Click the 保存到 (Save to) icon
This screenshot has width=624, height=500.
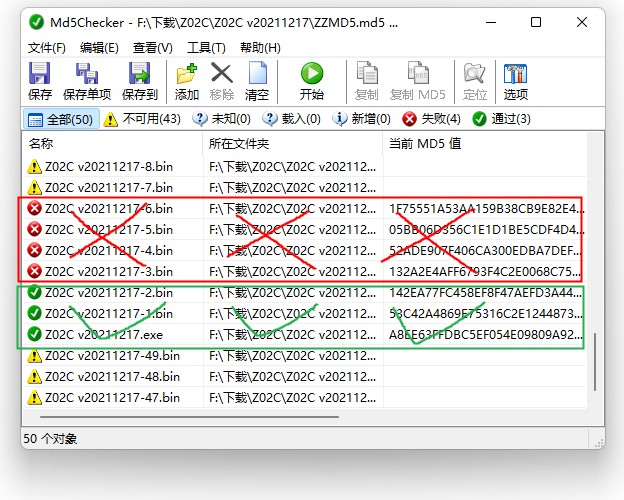(x=139, y=80)
